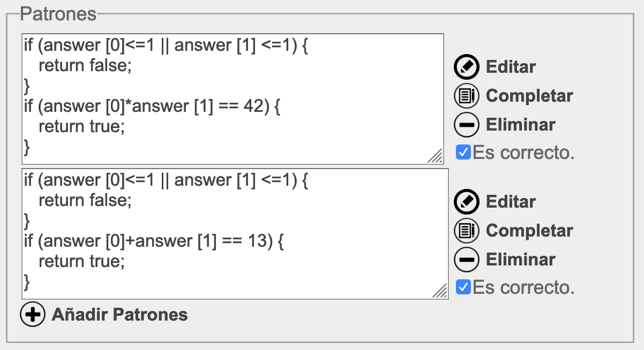Toggle 'Es correcto' checkbox of the second pattern
Image resolution: width=644 pixels, height=350 pixels.
coord(463,287)
